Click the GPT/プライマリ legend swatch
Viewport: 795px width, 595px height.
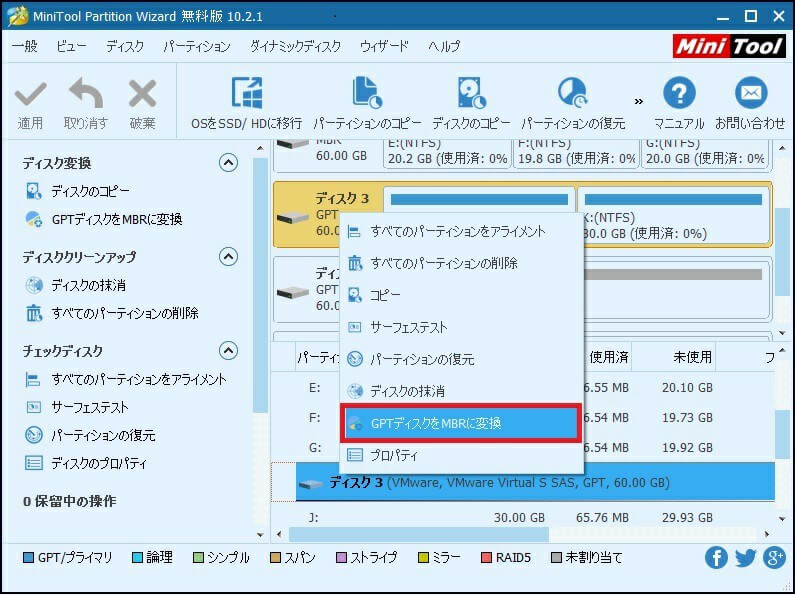point(28,559)
